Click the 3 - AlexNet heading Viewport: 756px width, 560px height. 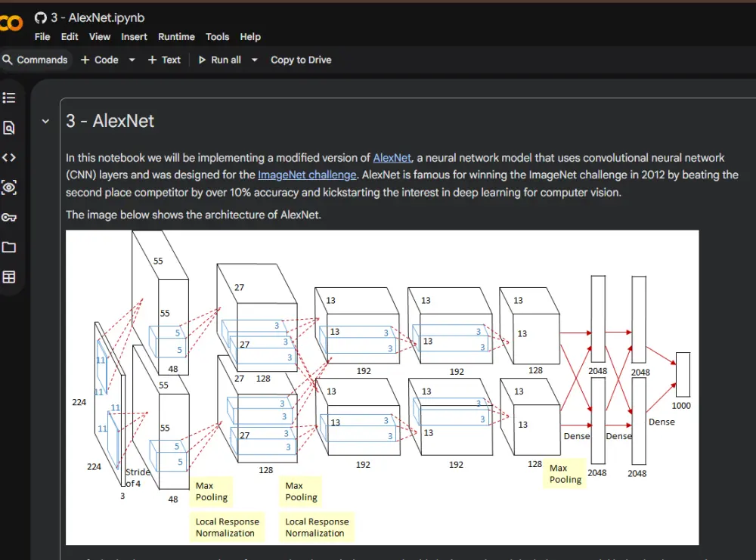click(x=110, y=121)
